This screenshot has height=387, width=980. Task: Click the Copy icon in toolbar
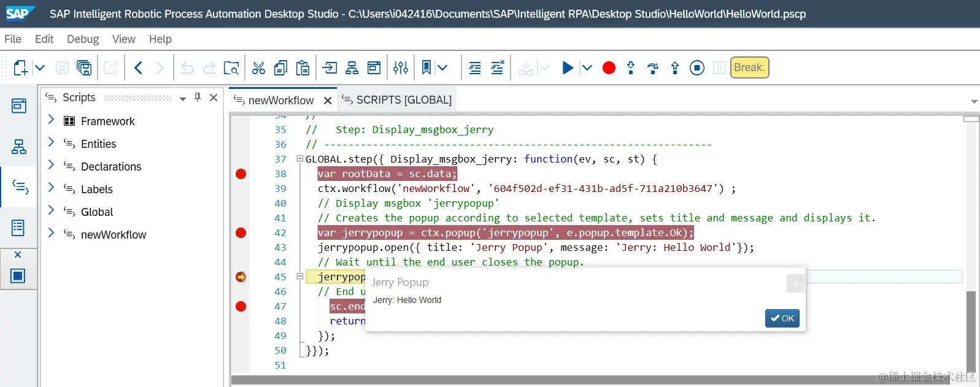280,67
